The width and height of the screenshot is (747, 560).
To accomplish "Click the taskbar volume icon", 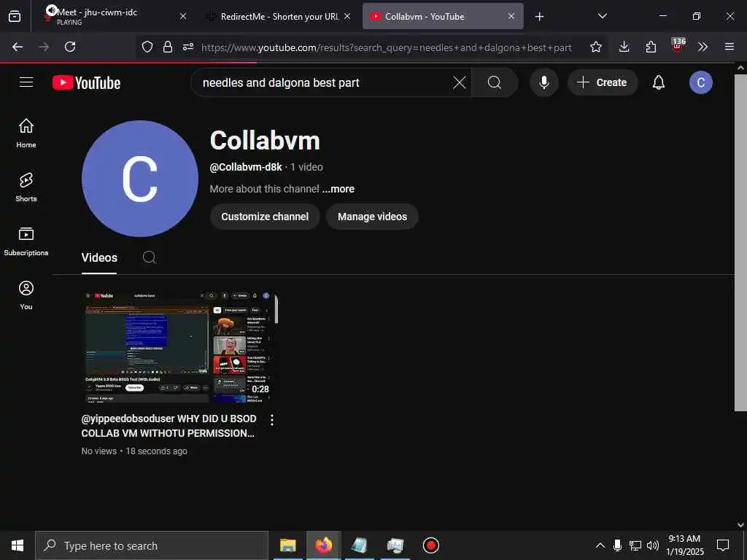I will click(x=653, y=545).
